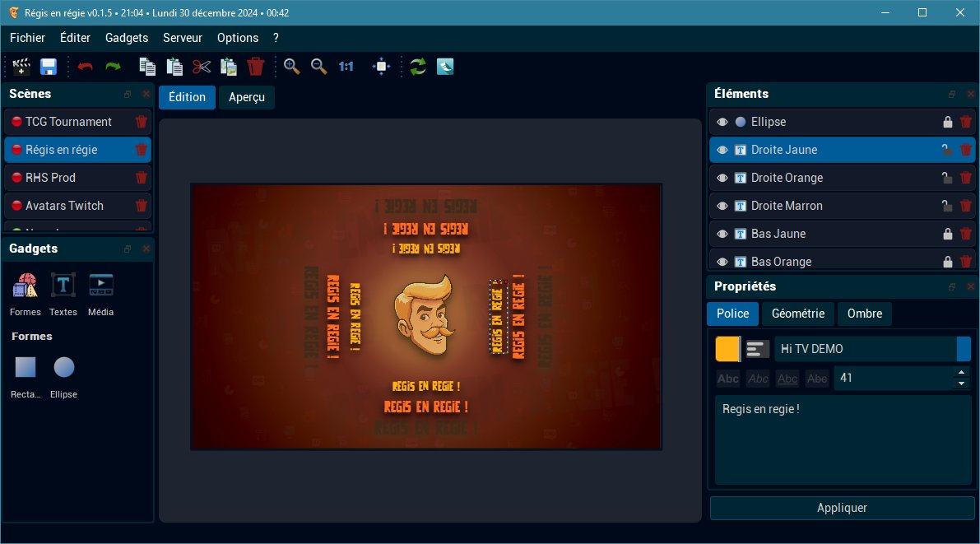Image resolution: width=980 pixels, height=544 pixels.
Task: Delete the Avatars Twitch scene
Action: (142, 206)
